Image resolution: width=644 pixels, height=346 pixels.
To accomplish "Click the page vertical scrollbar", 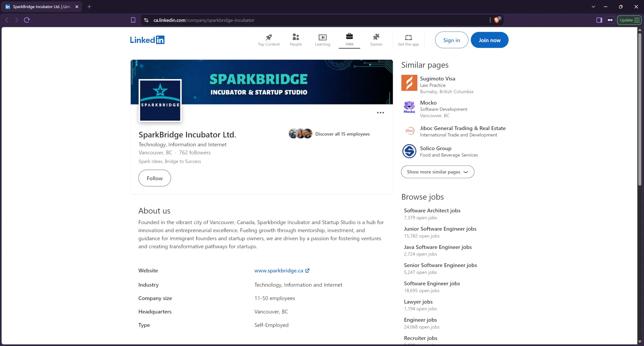I will pos(640,109).
